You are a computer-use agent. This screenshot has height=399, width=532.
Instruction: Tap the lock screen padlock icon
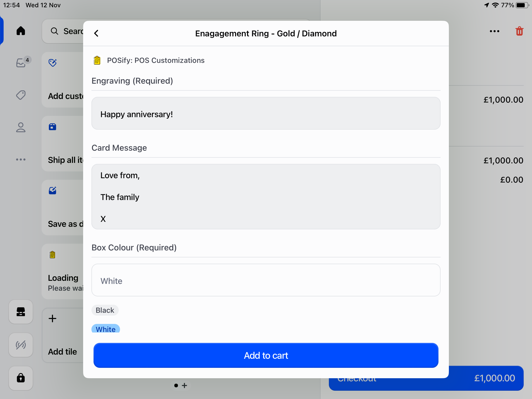pos(21,378)
